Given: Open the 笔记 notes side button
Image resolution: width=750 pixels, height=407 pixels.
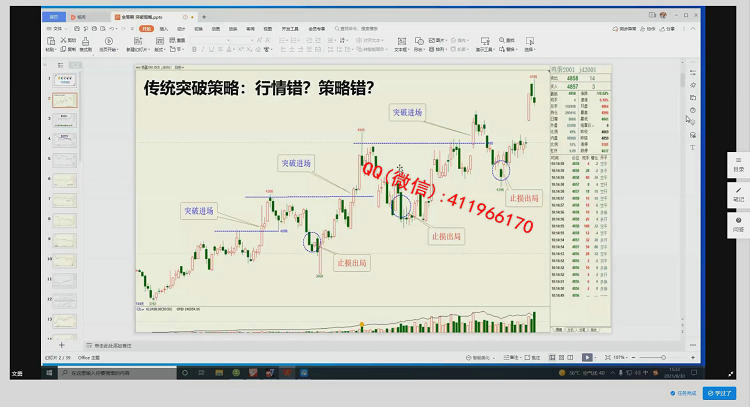Looking at the screenshot, I should [738, 193].
